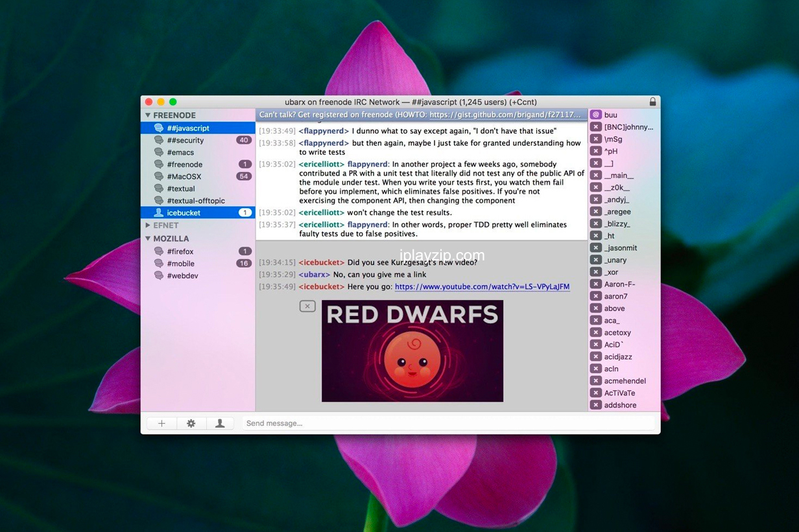Click the mode badge beside ^pH
The height and width of the screenshot is (532, 799).
(595, 151)
